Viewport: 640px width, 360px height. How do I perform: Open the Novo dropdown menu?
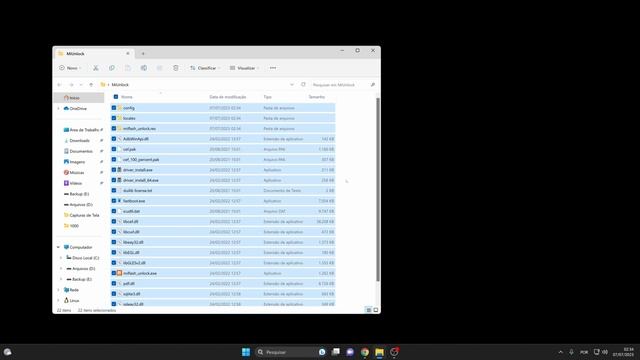[70, 68]
